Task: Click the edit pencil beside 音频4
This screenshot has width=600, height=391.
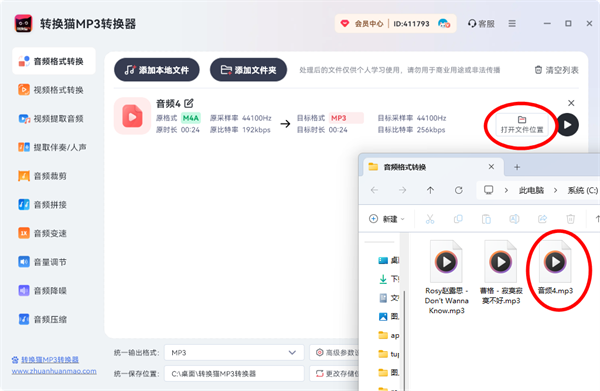Action: (189, 103)
